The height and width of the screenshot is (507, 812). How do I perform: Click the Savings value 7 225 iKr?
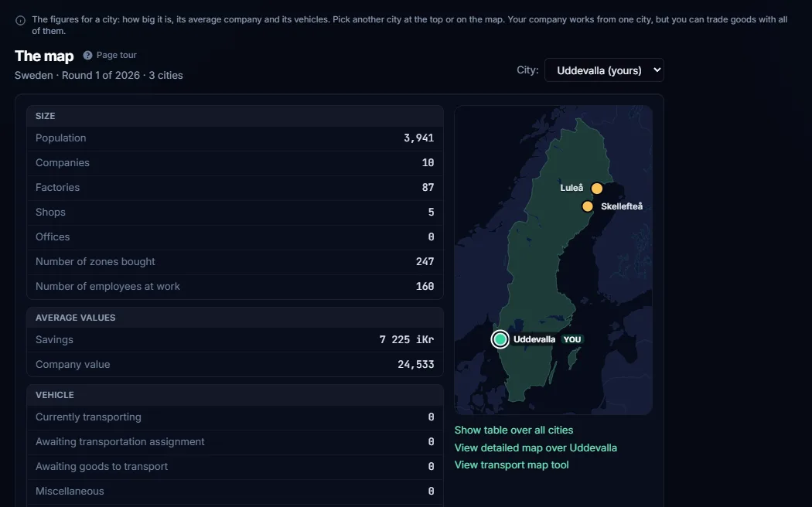(407, 340)
